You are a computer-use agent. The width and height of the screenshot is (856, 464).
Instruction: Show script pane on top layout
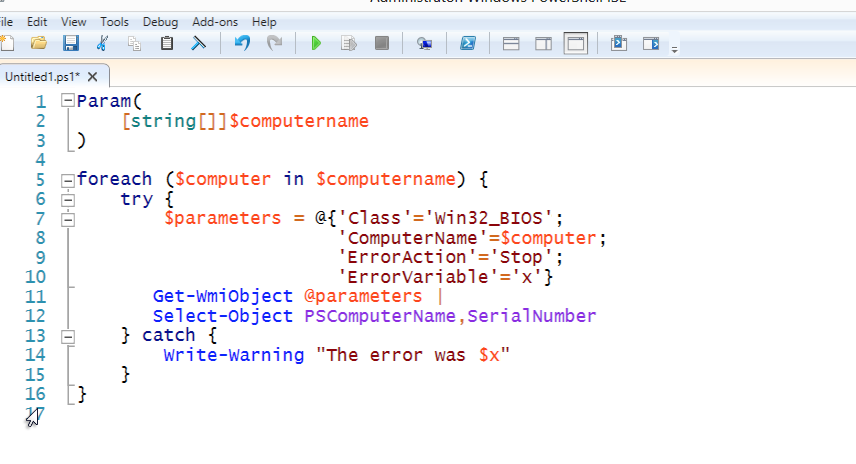510,43
